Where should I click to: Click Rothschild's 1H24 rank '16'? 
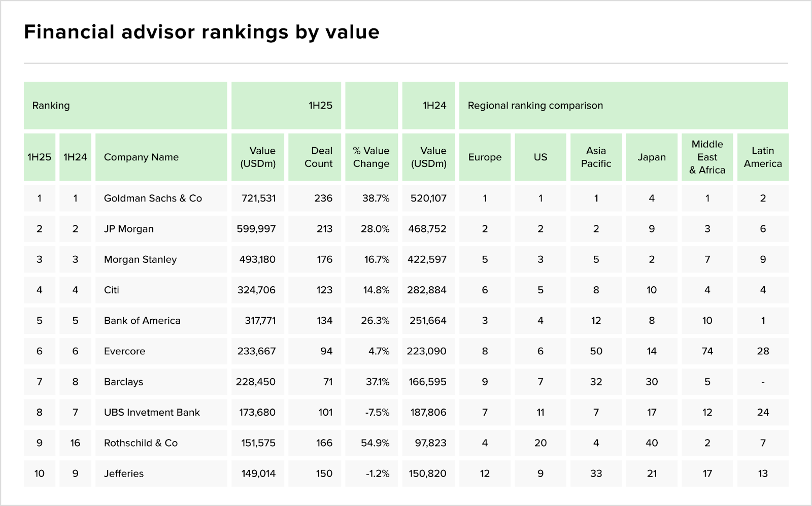pos(75,443)
